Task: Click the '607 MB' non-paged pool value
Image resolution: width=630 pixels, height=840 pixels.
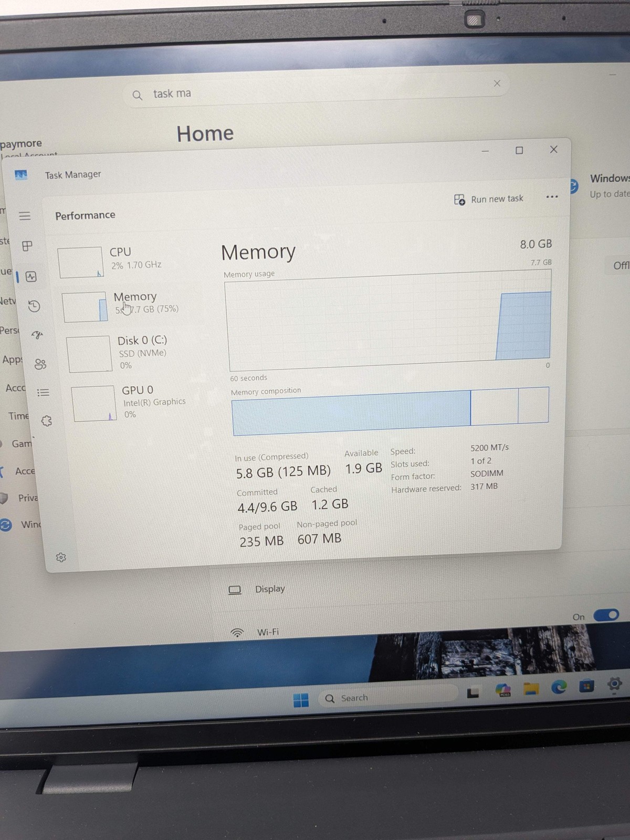Action: [x=319, y=539]
